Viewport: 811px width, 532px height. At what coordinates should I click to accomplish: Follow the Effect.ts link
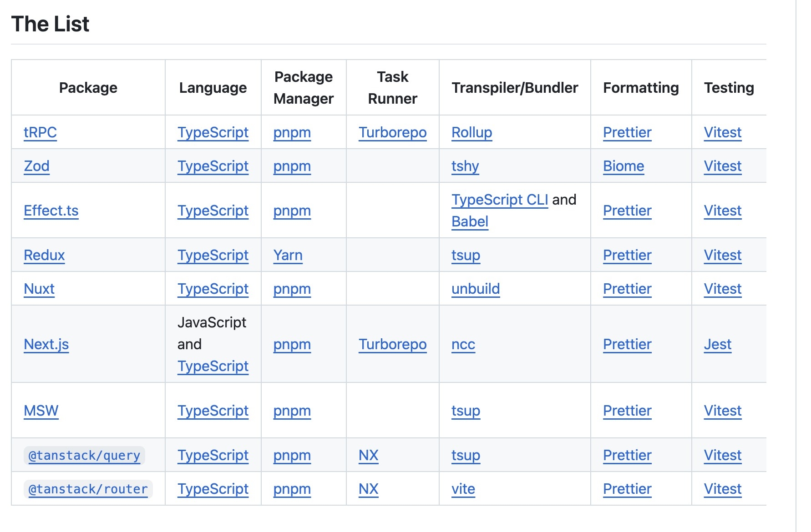(x=51, y=211)
